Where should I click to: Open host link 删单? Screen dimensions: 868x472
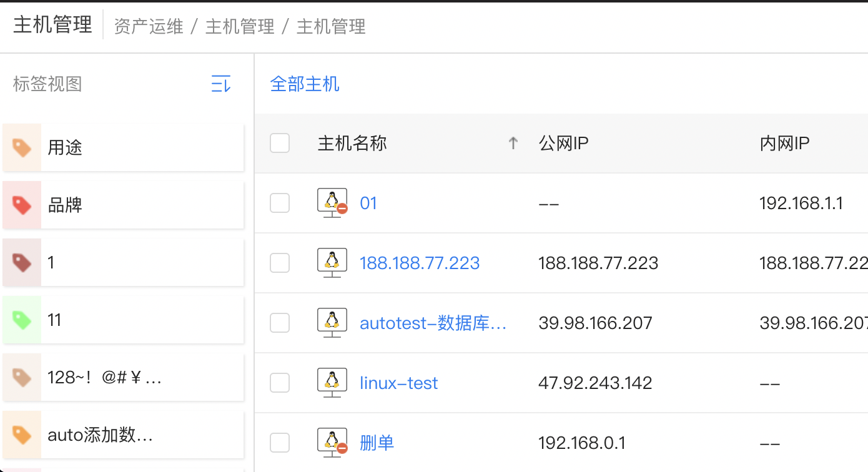(377, 443)
